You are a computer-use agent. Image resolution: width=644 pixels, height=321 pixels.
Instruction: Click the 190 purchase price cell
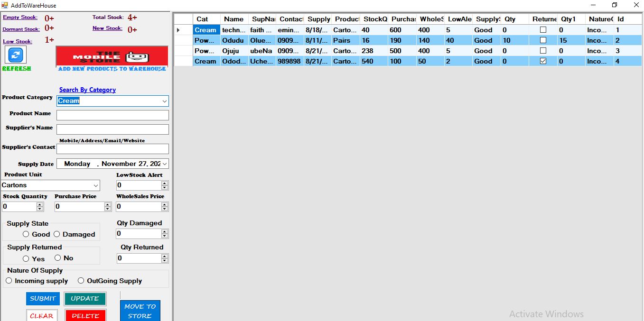[x=401, y=40]
